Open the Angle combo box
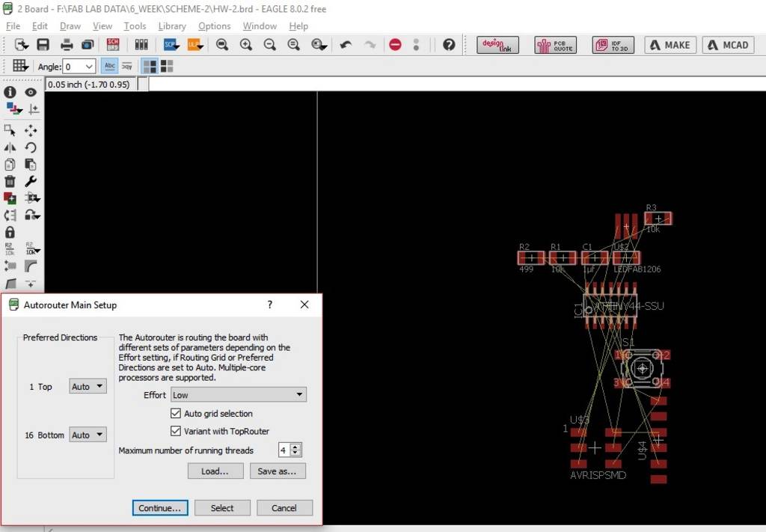The image size is (766, 532). pos(79,67)
